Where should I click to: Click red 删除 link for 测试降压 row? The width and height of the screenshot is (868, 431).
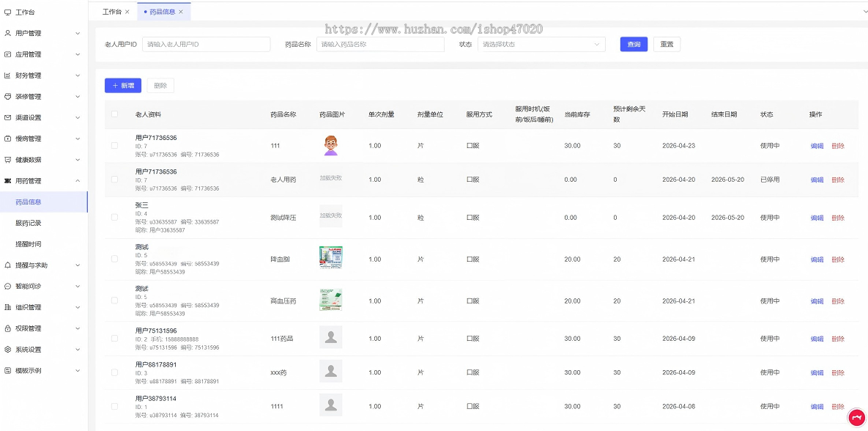coord(838,218)
